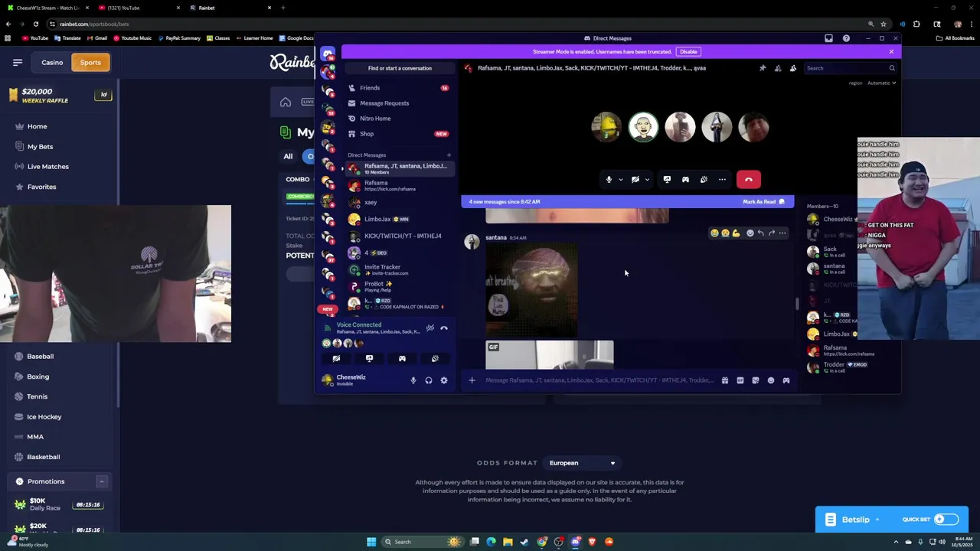Screen dimensions: 980x551
Task: Disable Streamer Mode in Discord banner
Action: (x=688, y=51)
